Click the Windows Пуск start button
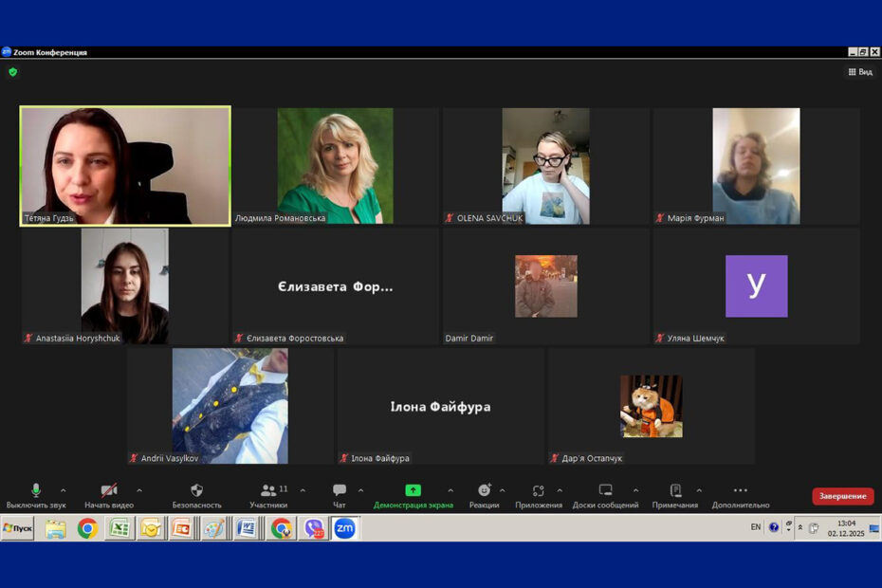This screenshot has width=882, height=588. pos(17,528)
